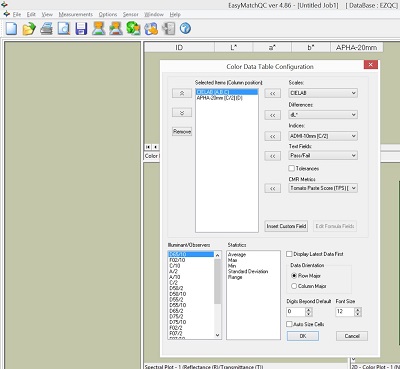Screen dimensions: 400x369
Task: Open the Differences dropdown showing dL*
Action: (323, 115)
